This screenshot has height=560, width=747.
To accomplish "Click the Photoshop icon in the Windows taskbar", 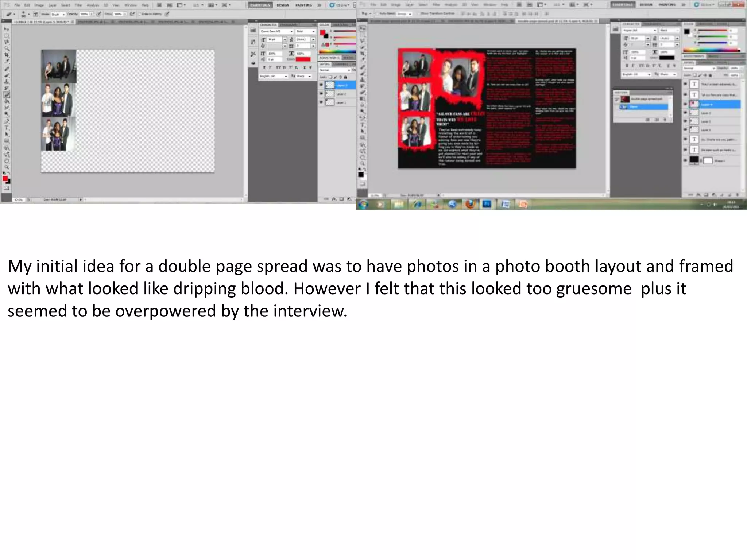I will click(x=487, y=205).
